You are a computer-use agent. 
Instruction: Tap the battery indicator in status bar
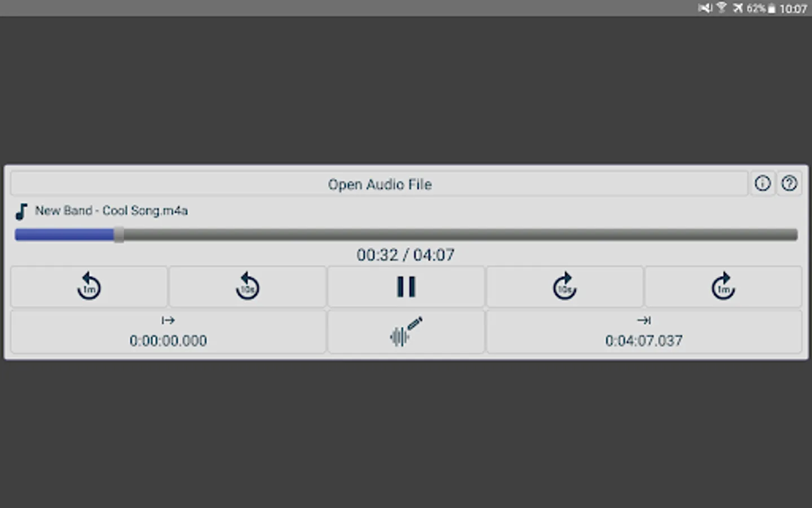(771, 8)
